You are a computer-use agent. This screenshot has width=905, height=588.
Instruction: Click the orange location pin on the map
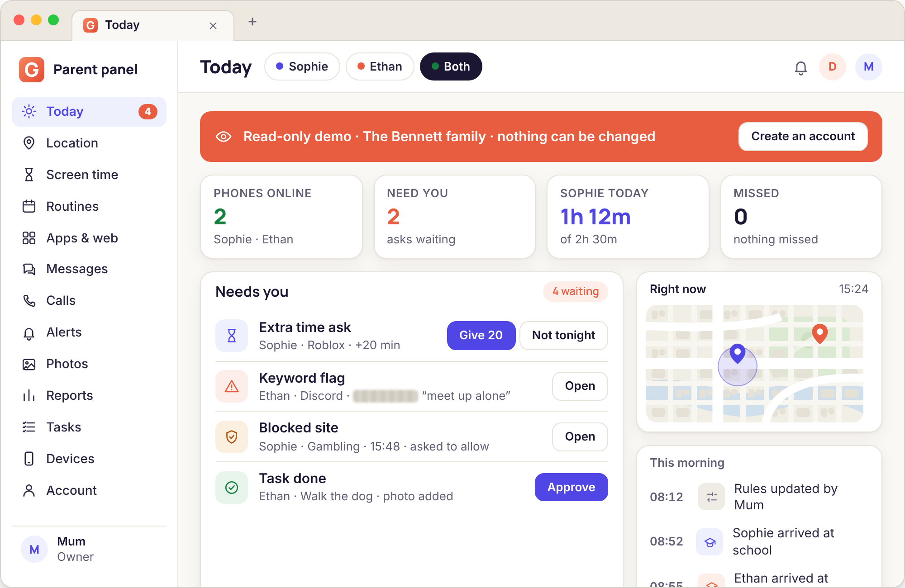(x=819, y=334)
